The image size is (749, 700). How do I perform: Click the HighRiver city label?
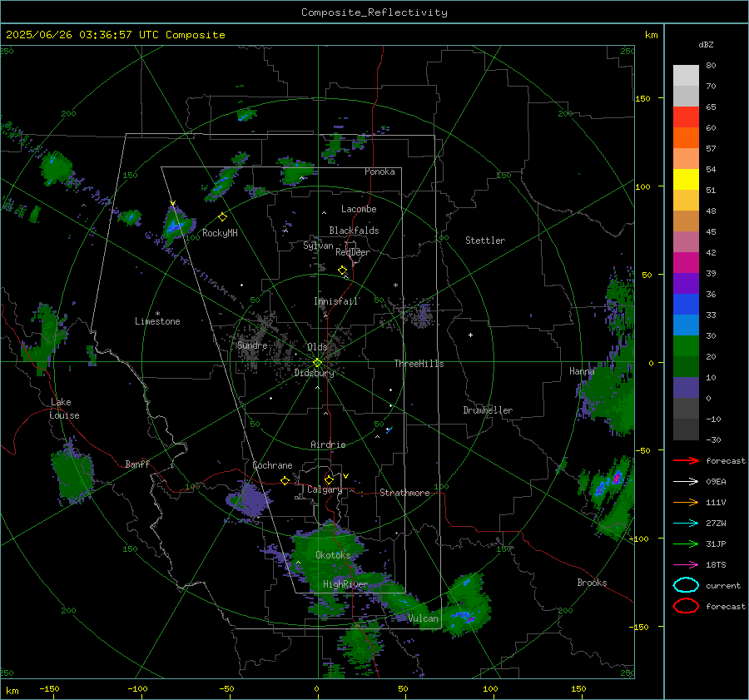tap(345, 584)
